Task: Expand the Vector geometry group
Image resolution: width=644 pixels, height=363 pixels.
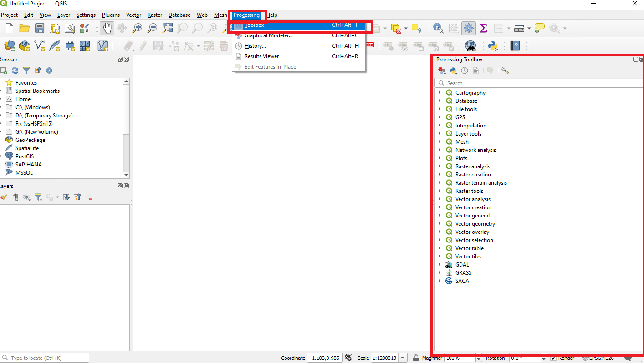Action: (x=440, y=224)
